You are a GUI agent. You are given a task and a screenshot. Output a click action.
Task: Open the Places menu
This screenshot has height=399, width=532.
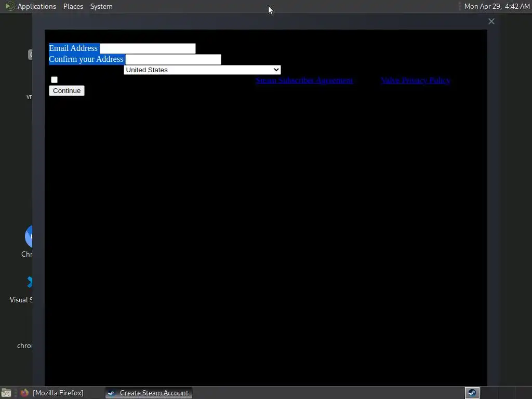point(73,6)
